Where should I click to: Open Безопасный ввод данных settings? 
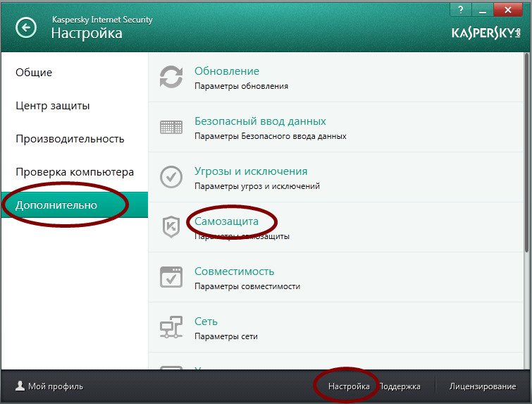(x=260, y=121)
